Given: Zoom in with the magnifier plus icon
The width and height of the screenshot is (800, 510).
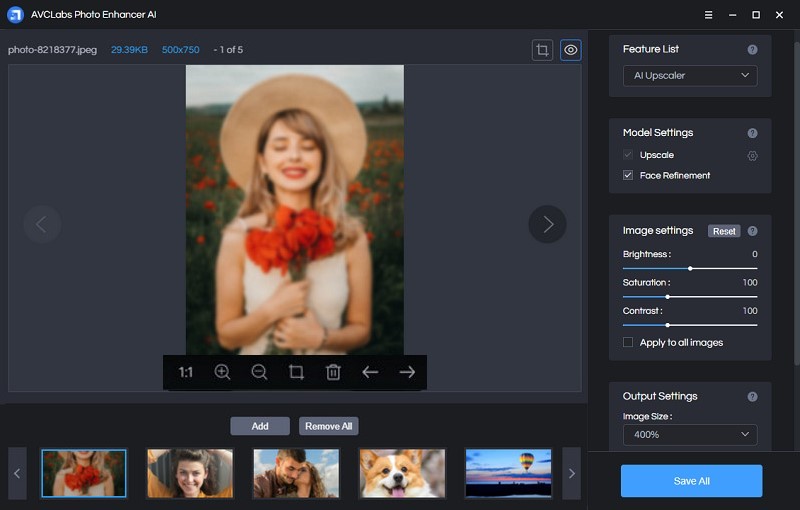Looking at the screenshot, I should click(x=222, y=372).
